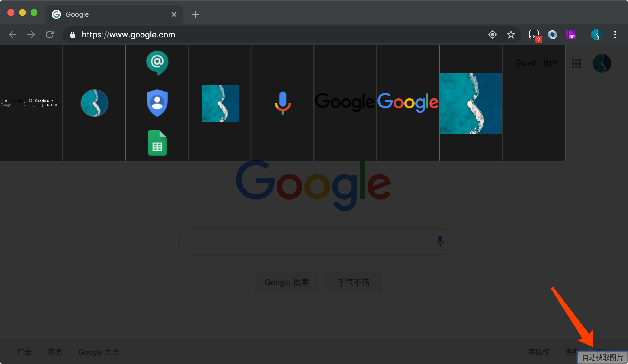Click the colored Google logo thumbnail

[408, 102]
